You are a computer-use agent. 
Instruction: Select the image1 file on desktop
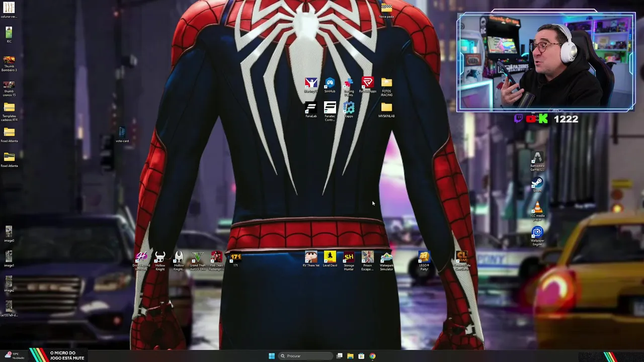(x=9, y=259)
